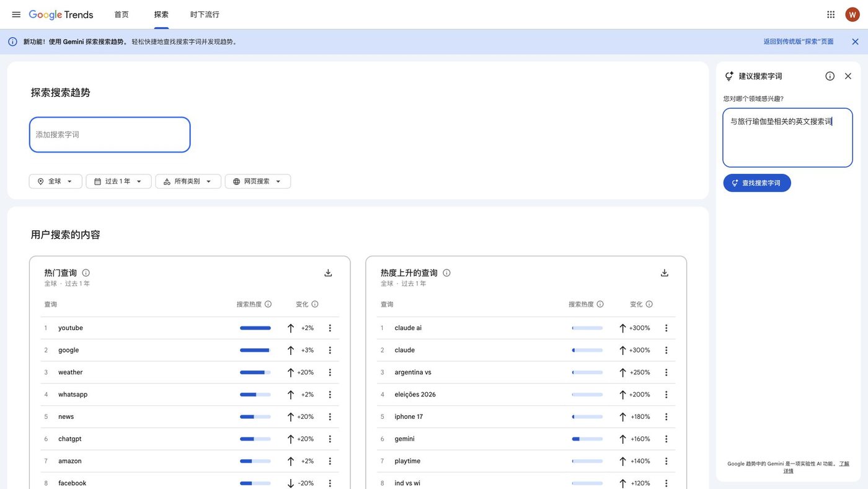Open the account avatar W

pos(852,14)
